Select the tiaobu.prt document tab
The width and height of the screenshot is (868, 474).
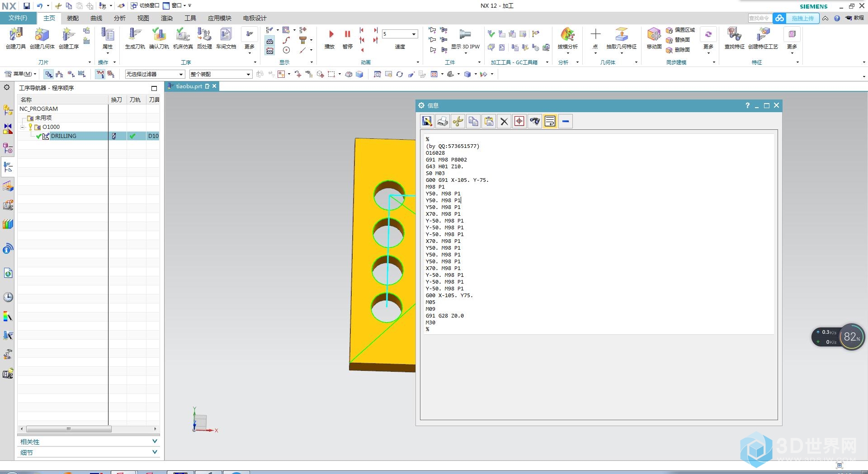192,86
